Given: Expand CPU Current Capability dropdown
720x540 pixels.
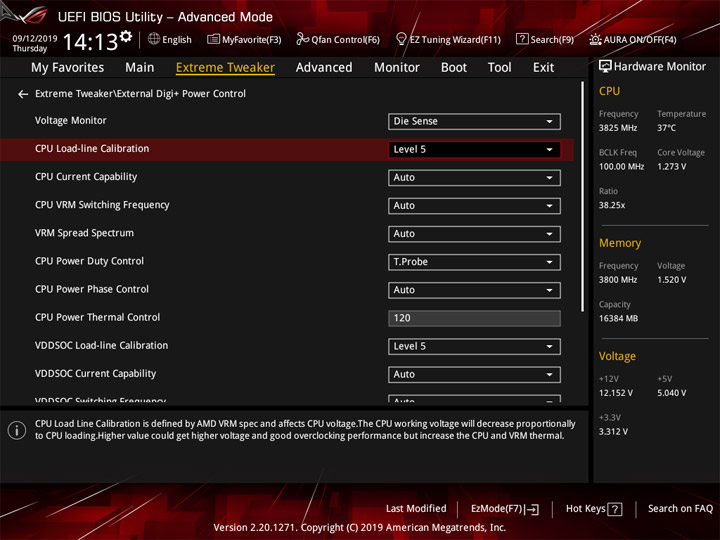Looking at the screenshot, I should coord(474,178).
